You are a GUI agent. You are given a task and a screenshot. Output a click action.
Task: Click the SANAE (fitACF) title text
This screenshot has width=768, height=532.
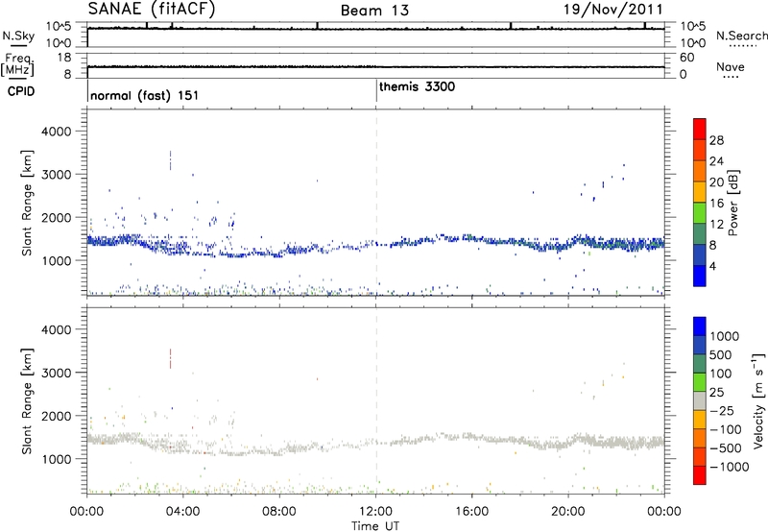point(152,10)
